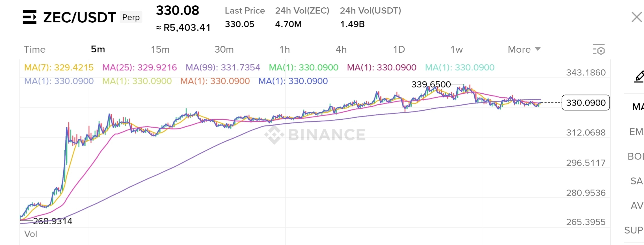Choose the 1D timeframe

(399, 50)
